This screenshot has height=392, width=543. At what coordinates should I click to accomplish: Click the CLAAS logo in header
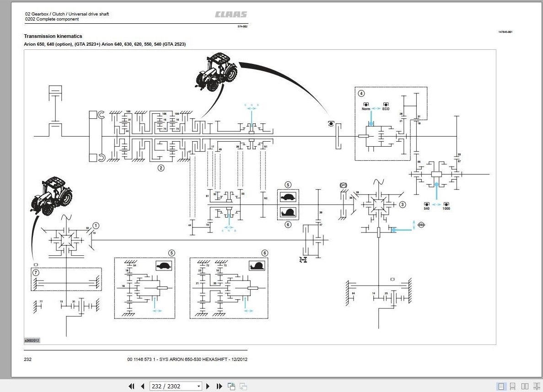[x=231, y=14]
